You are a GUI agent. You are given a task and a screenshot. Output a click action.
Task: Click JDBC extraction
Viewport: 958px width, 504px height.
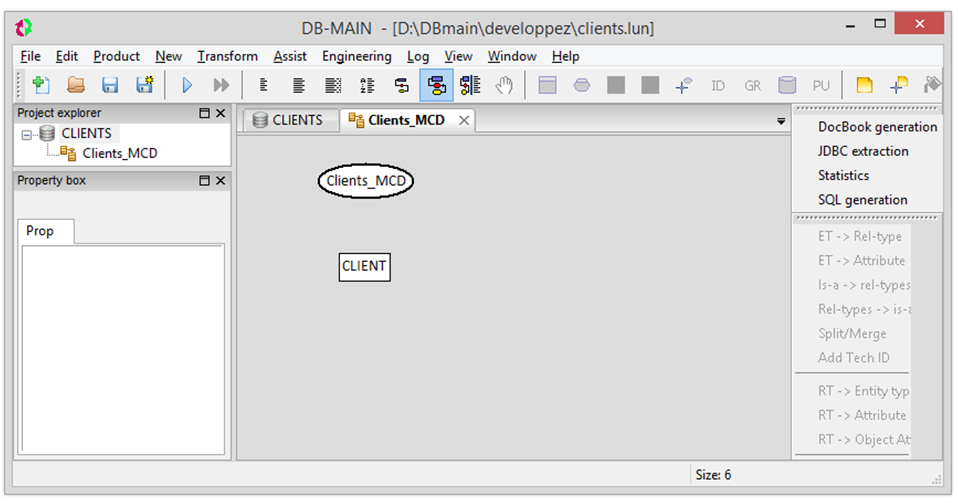click(863, 152)
